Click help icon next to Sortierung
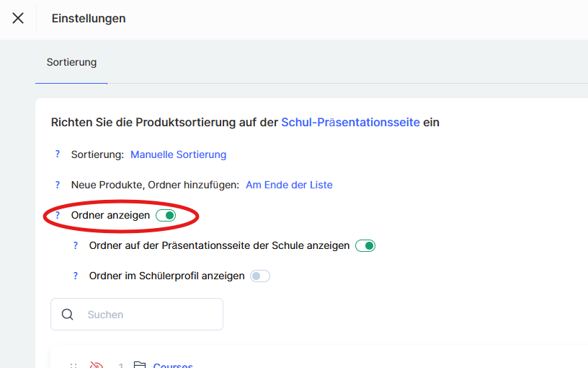The image size is (588, 368). pos(58,154)
